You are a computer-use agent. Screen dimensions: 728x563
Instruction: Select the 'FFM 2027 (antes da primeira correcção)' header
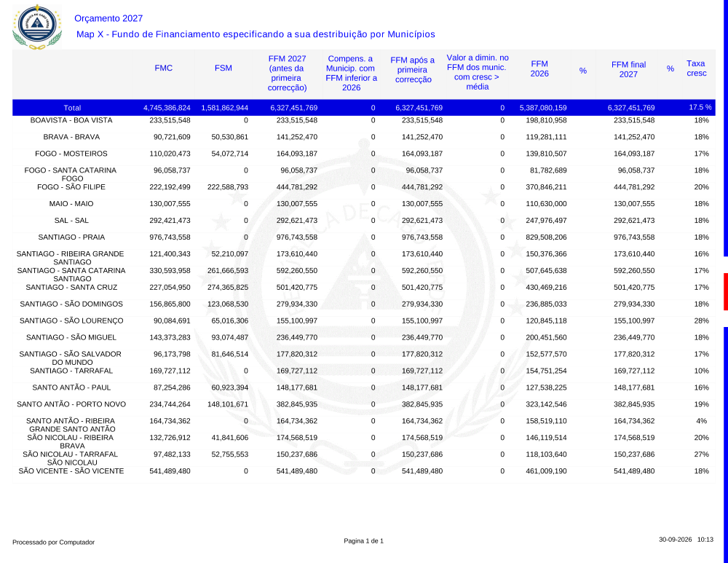[288, 73]
